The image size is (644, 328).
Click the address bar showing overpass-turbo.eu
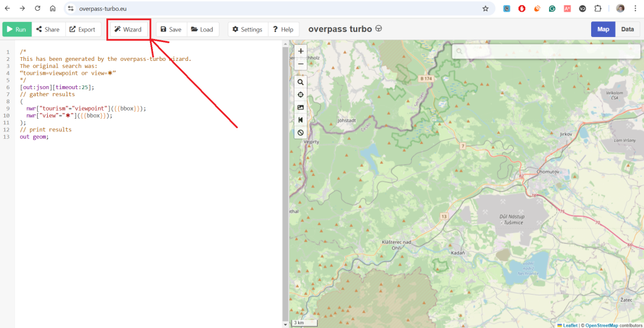pyautogui.click(x=279, y=8)
